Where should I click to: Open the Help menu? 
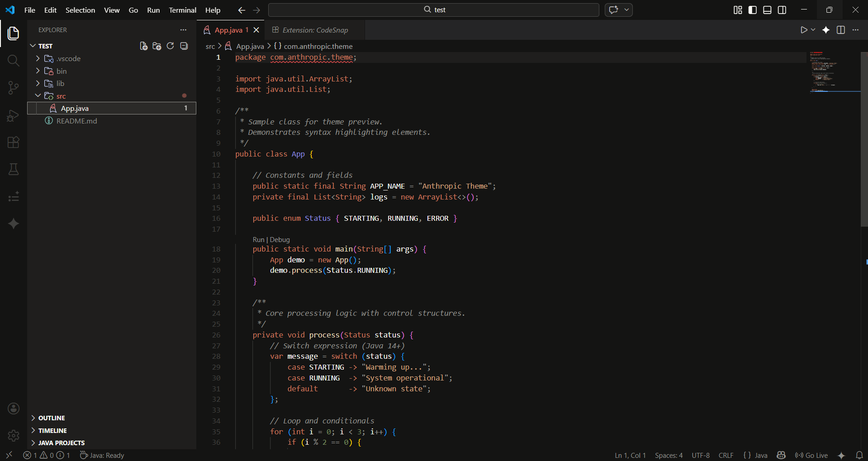[x=213, y=10]
